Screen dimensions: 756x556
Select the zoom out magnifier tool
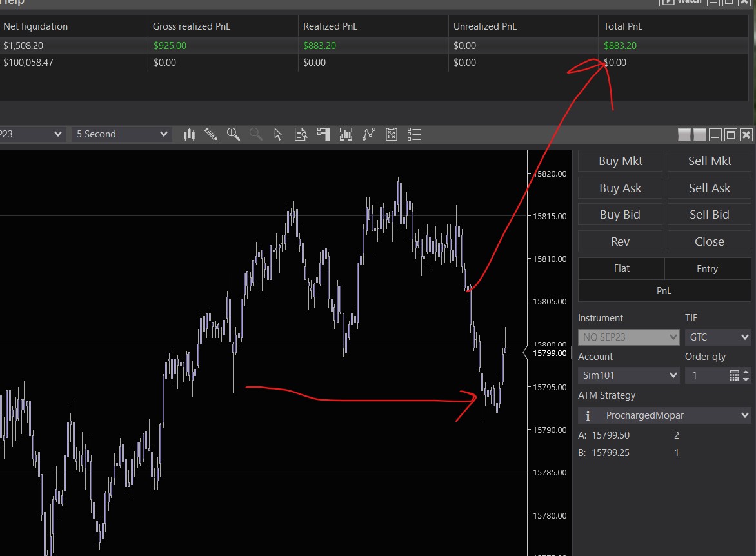point(255,134)
